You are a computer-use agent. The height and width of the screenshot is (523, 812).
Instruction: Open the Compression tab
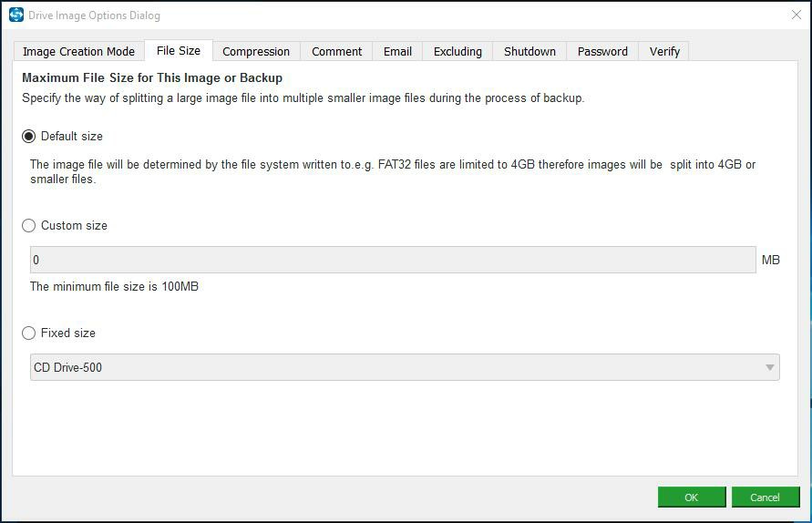pos(256,51)
